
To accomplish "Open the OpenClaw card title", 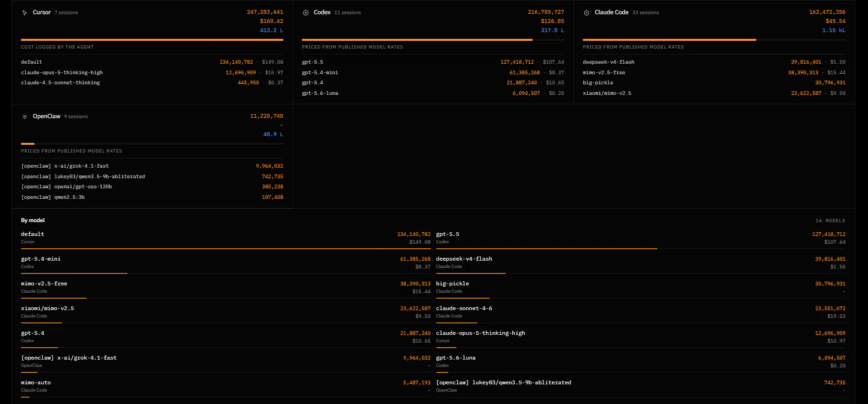I will (x=47, y=116).
